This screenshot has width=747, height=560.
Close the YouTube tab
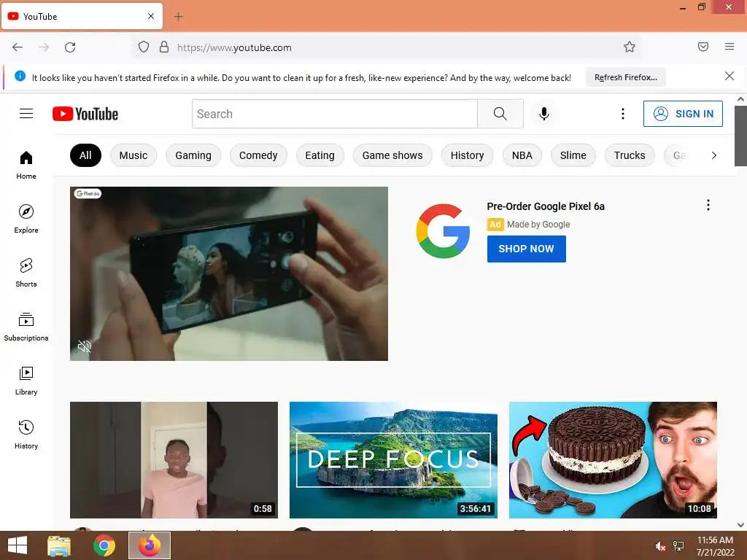click(151, 16)
